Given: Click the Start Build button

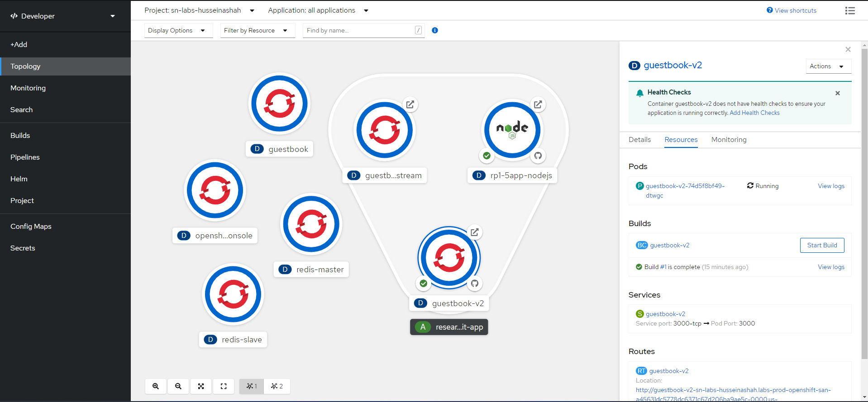Looking at the screenshot, I should [x=822, y=245].
